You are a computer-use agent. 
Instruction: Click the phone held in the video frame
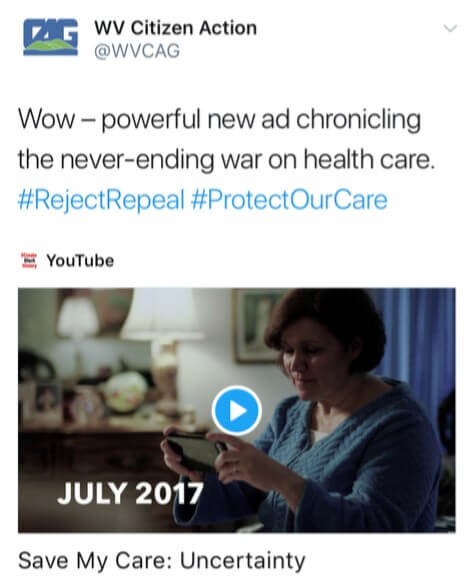tap(192, 451)
